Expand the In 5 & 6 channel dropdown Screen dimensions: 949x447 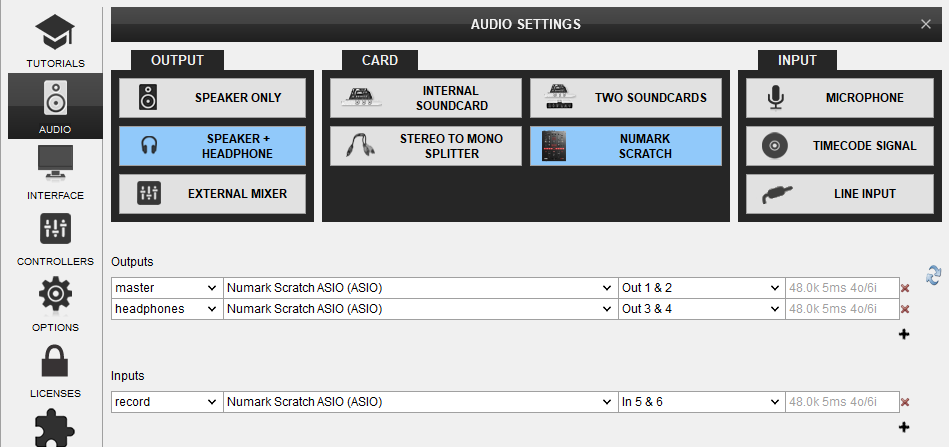click(700, 402)
